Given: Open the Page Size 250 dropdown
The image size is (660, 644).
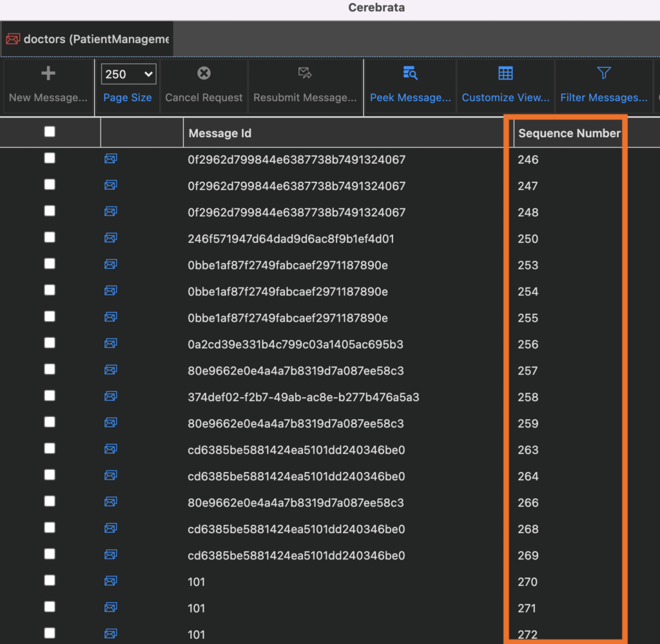Looking at the screenshot, I should tap(129, 74).
